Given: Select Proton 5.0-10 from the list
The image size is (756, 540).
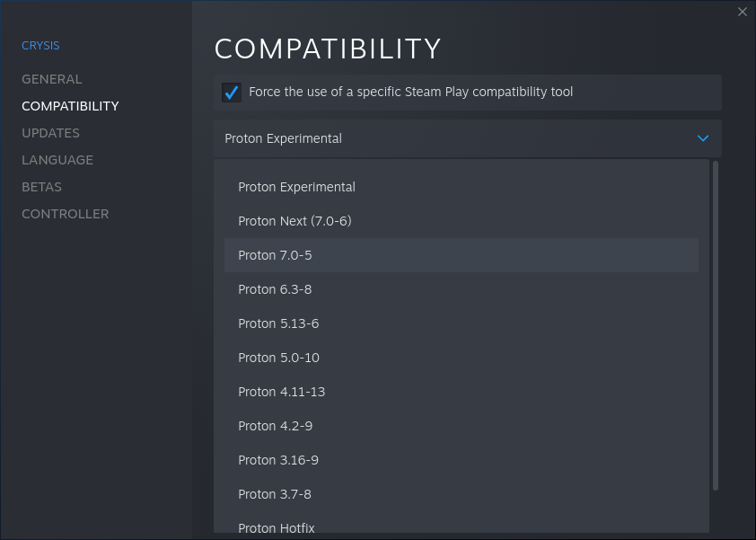Looking at the screenshot, I should (278, 358).
